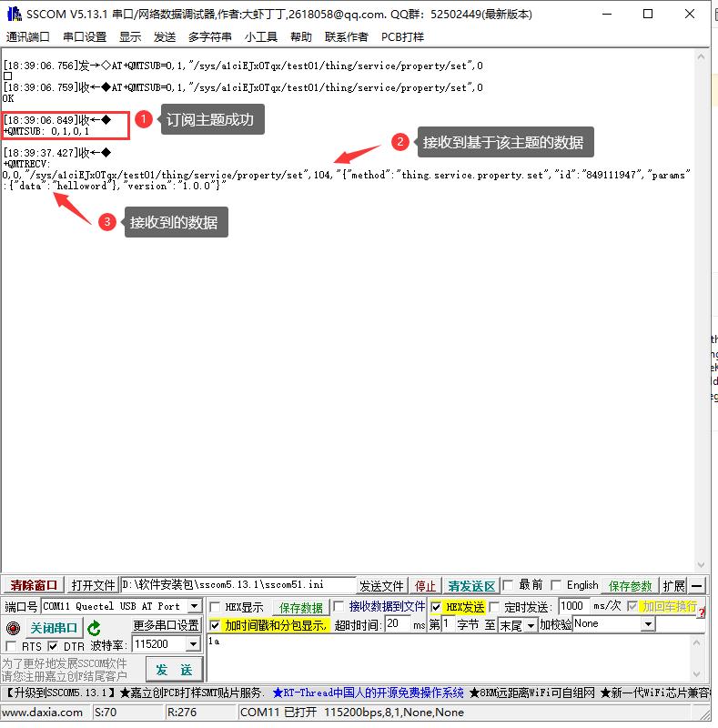
Task: Enable the RTS checkbox
Action: [11, 646]
